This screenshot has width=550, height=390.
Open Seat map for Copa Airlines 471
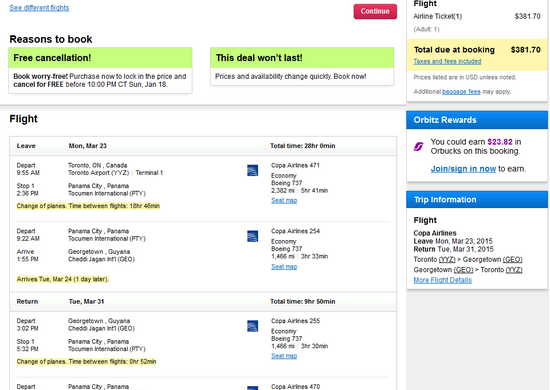point(284,200)
